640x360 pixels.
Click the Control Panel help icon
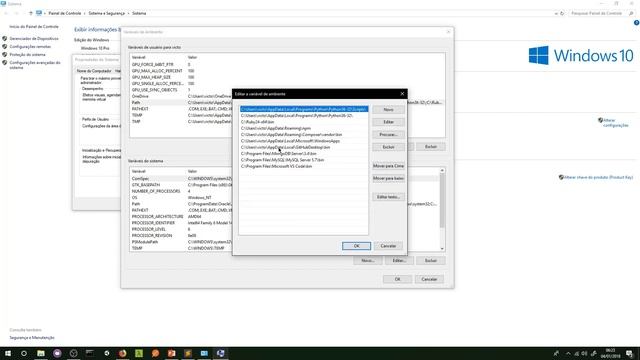(636, 23)
